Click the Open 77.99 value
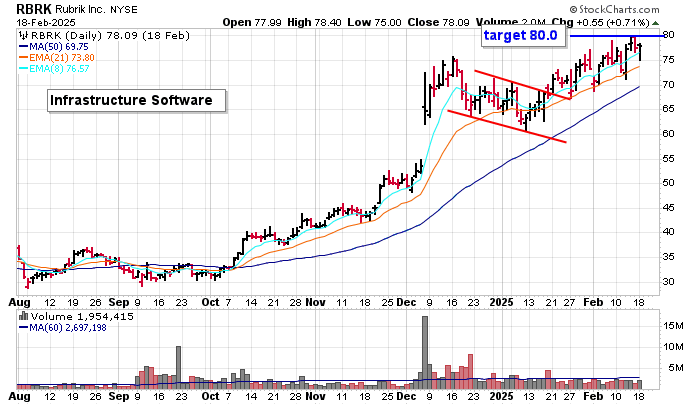The width and height of the screenshot is (700, 405). [252, 22]
